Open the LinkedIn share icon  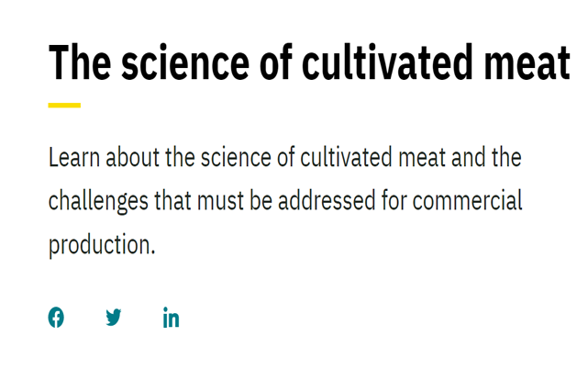pos(171,318)
